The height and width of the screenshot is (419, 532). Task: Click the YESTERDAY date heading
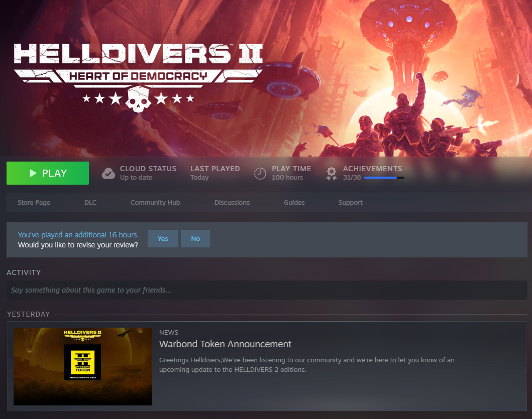(x=29, y=314)
